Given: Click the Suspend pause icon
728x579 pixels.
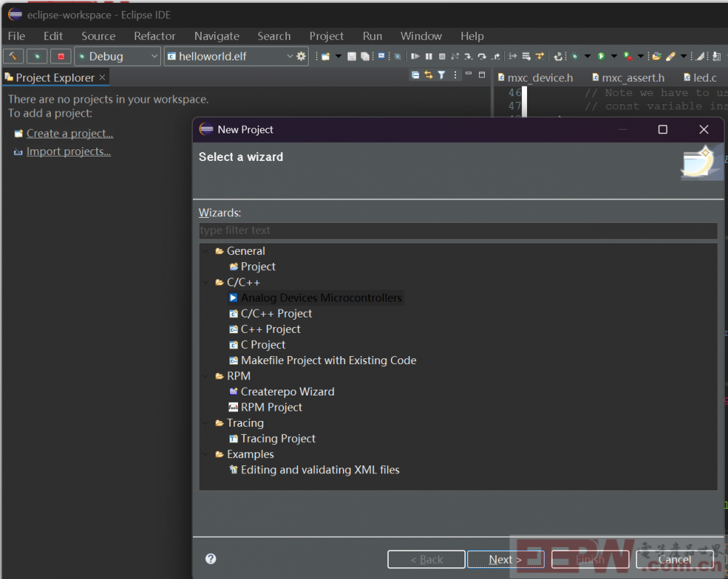Looking at the screenshot, I should [x=429, y=56].
